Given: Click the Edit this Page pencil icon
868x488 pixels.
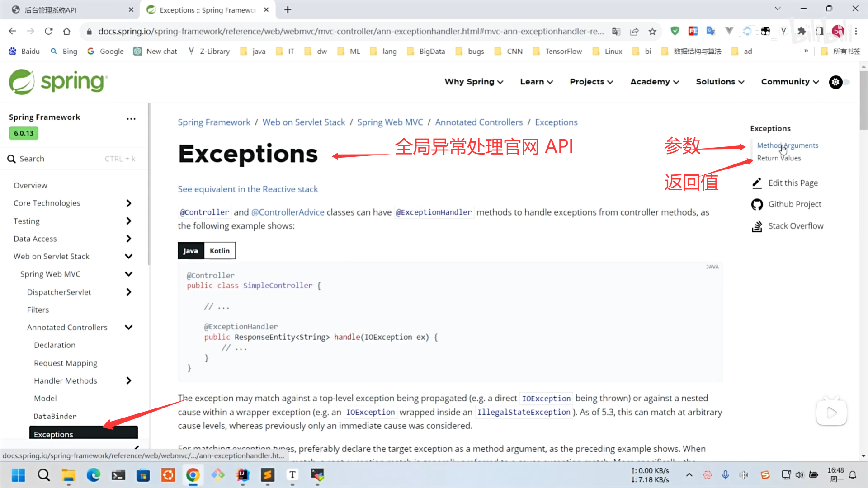Looking at the screenshot, I should coord(757,183).
